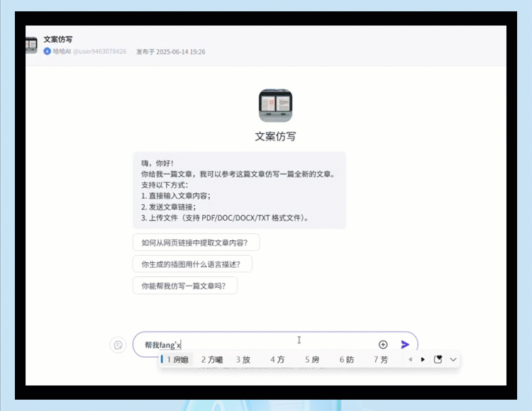The height and width of the screenshot is (411, 532).
Task: Click the purple send message arrow
Action: click(405, 344)
